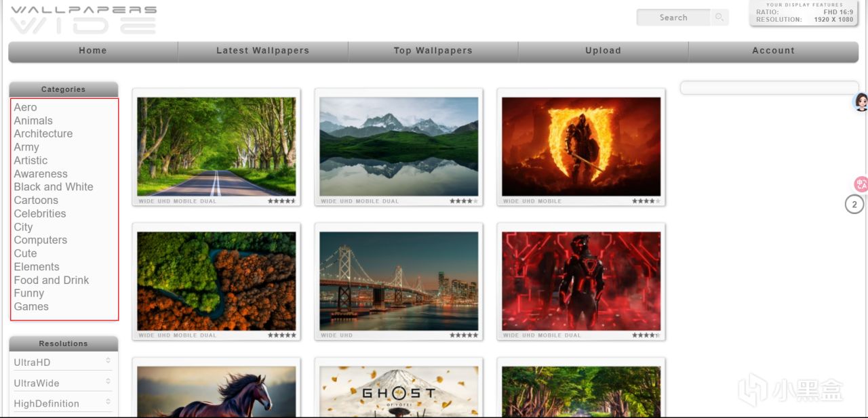Open the WallpapersWide logo
Image resolution: width=868 pixels, height=418 pixels.
[83, 19]
